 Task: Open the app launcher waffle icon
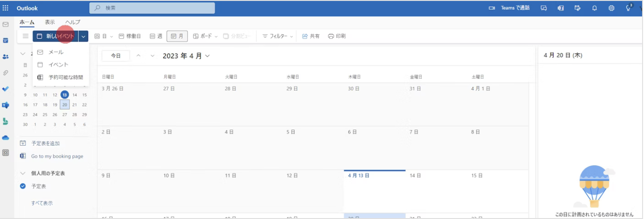pyautogui.click(x=6, y=8)
